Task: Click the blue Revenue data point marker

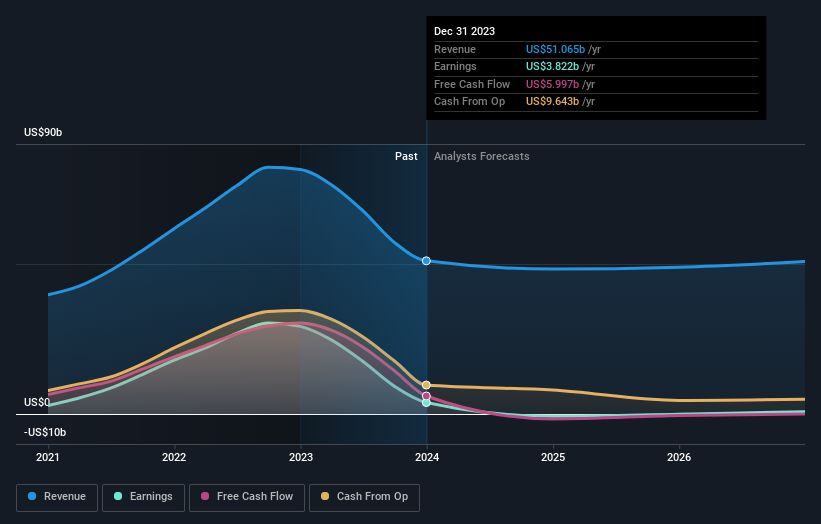Action: click(426, 261)
